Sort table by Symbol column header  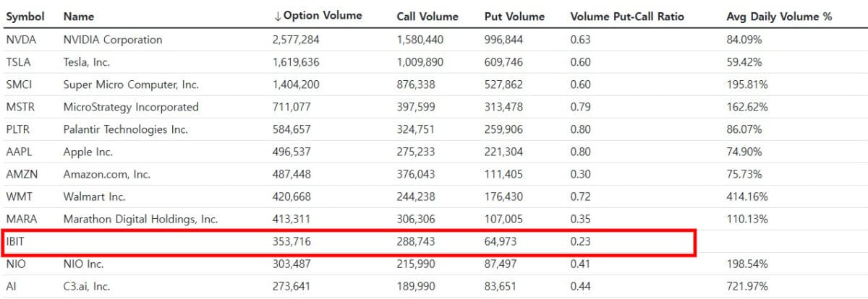point(25,16)
